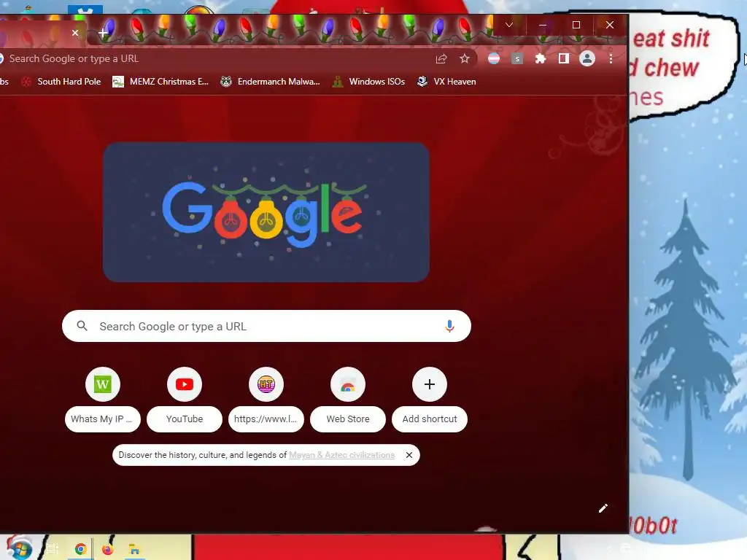Open the YouTube shortcut
747x560 pixels.
click(185, 384)
